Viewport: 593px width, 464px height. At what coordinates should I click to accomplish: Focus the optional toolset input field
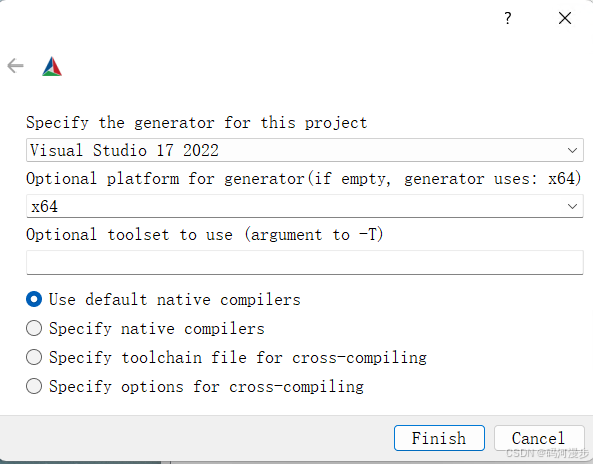pyautogui.click(x=304, y=262)
